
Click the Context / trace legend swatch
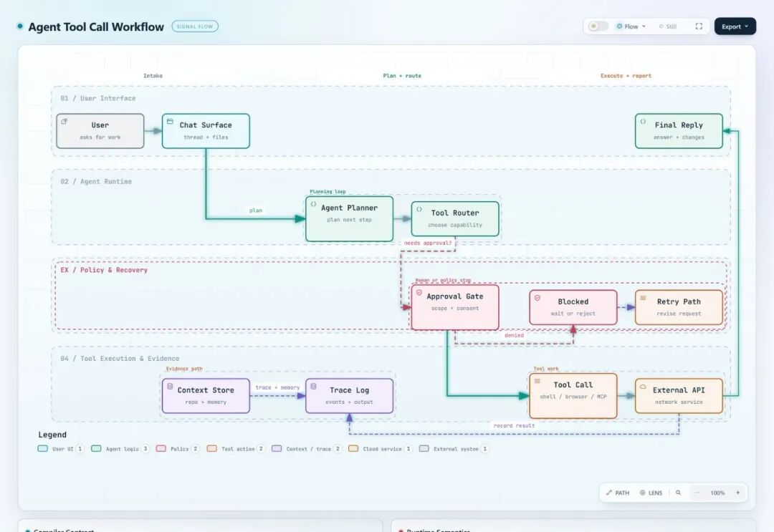[277, 449]
